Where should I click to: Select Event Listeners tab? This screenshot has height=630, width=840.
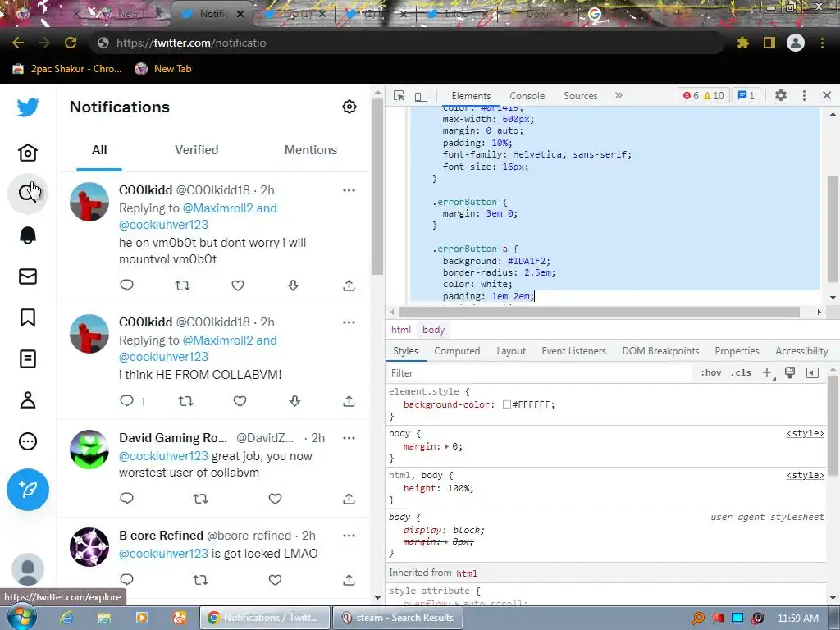coord(573,351)
